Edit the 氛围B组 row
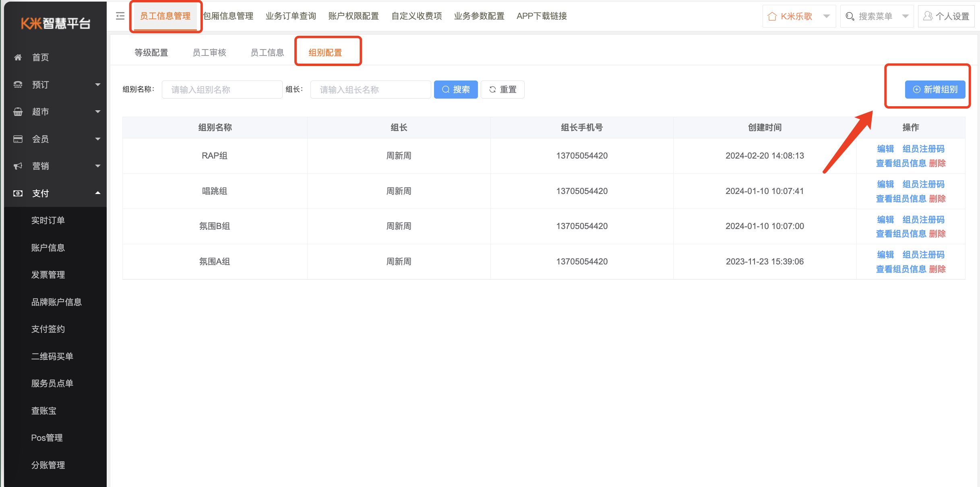Image resolution: width=980 pixels, height=487 pixels. point(885,220)
